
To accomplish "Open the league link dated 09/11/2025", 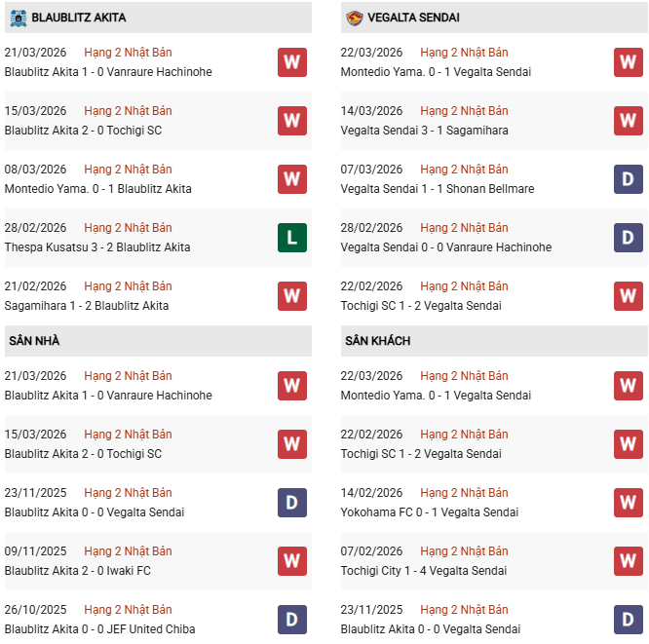I will [128, 551].
